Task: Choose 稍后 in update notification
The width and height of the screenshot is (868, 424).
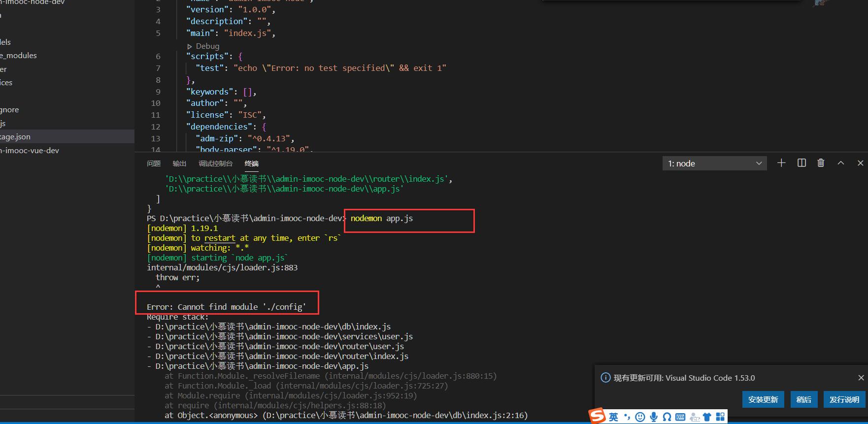Action: click(x=804, y=399)
